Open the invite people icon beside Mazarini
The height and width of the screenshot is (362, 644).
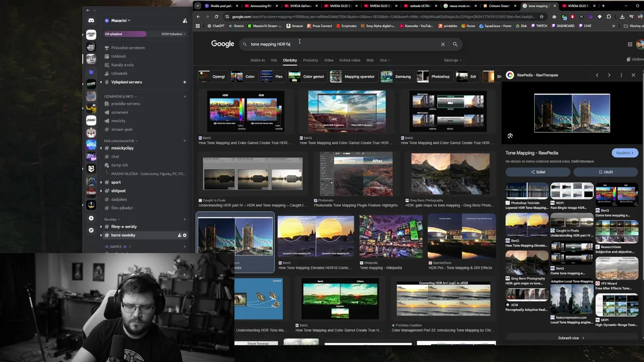click(x=185, y=21)
